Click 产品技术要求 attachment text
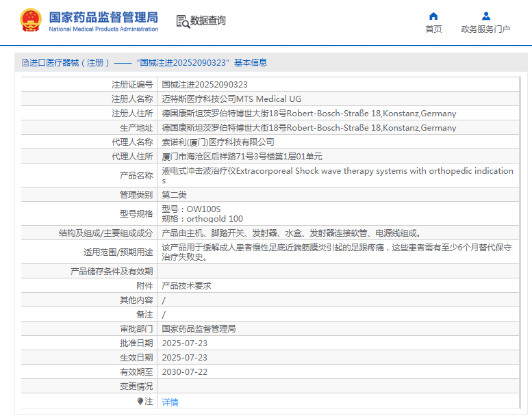Viewport: 532px width, 418px height. point(186,286)
